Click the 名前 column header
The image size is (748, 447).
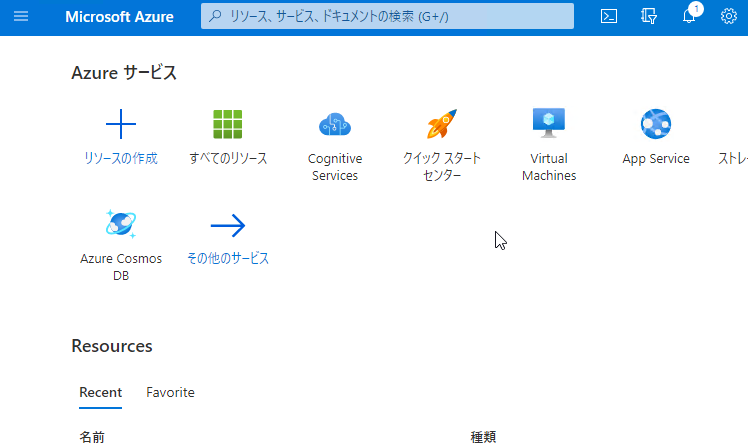coord(92,437)
